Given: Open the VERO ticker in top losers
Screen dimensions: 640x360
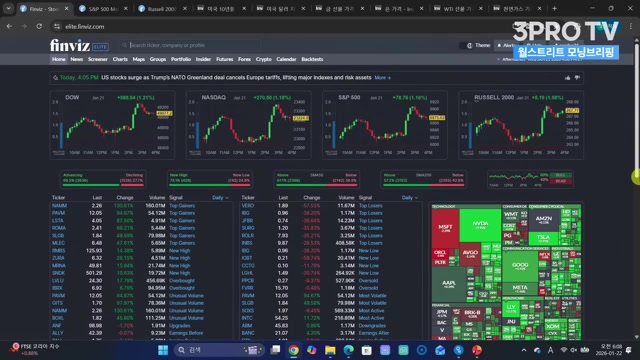Looking at the screenshot, I should coord(248,206).
